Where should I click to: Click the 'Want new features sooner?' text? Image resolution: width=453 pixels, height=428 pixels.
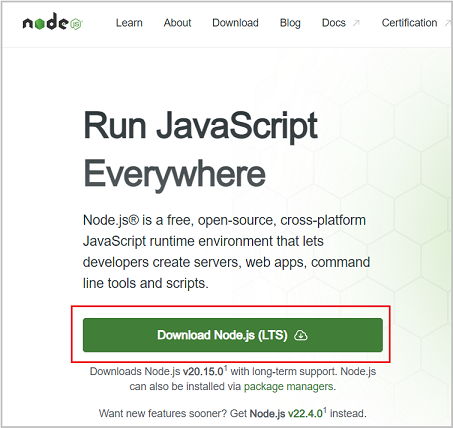pyautogui.click(x=163, y=413)
